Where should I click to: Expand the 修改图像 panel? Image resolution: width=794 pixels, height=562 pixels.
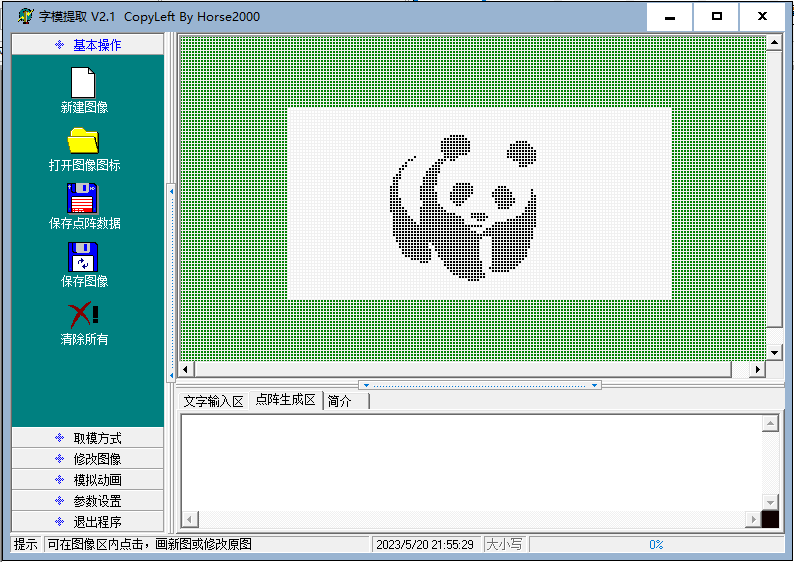[x=88, y=459]
